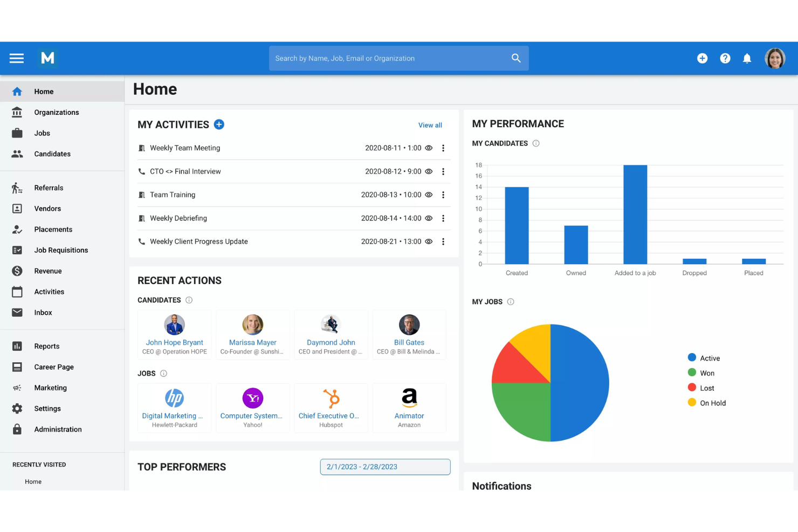Toggle eye icon for Weekly Client Progress Update
The width and height of the screenshot is (798, 532).
pyautogui.click(x=429, y=242)
